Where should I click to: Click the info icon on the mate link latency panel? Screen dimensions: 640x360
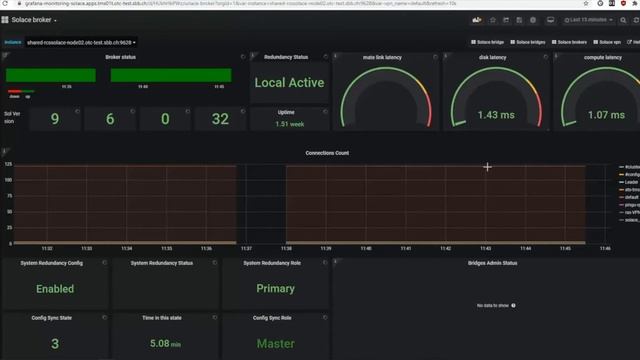336,56
